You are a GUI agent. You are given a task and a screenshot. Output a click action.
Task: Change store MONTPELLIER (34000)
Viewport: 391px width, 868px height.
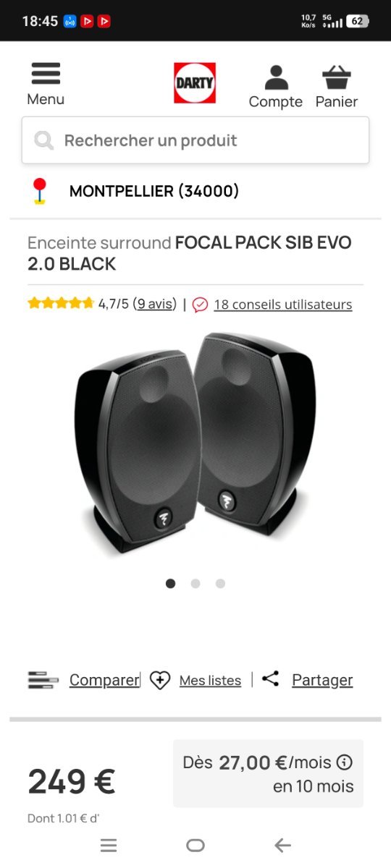point(154,191)
